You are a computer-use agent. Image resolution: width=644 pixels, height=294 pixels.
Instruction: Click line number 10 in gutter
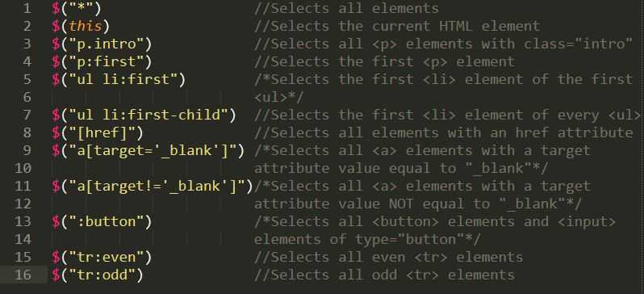point(23,168)
